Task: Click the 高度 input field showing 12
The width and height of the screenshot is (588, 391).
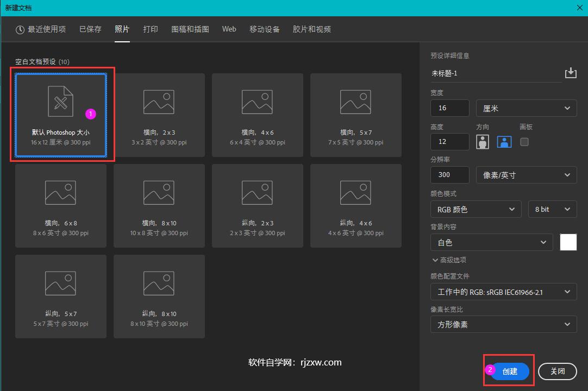Action: (x=449, y=142)
